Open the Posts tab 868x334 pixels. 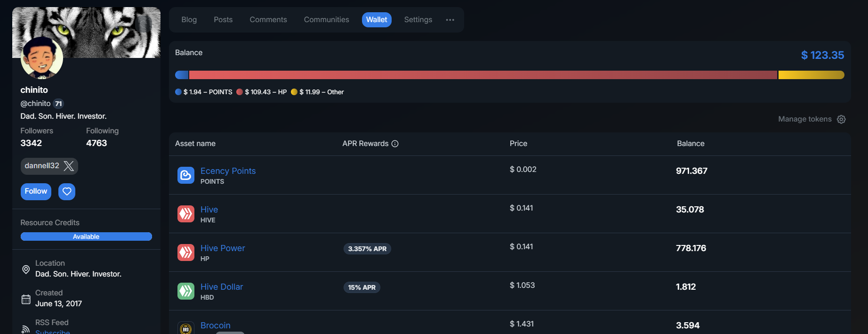tap(223, 20)
